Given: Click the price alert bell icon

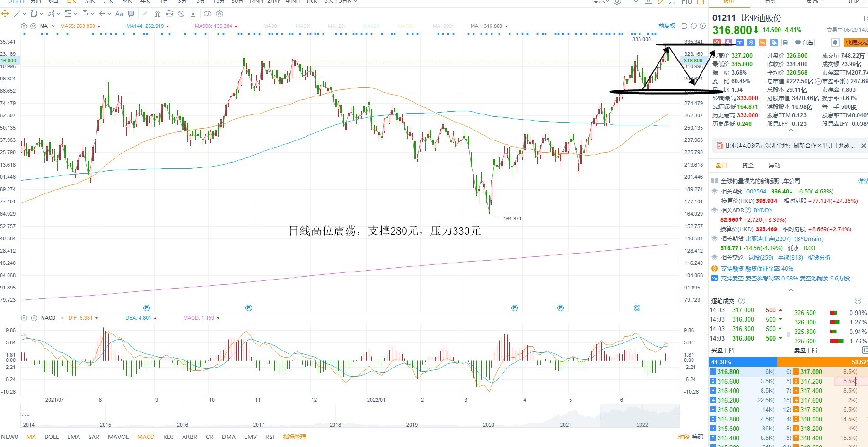Looking at the screenshot, I should [x=835, y=43].
